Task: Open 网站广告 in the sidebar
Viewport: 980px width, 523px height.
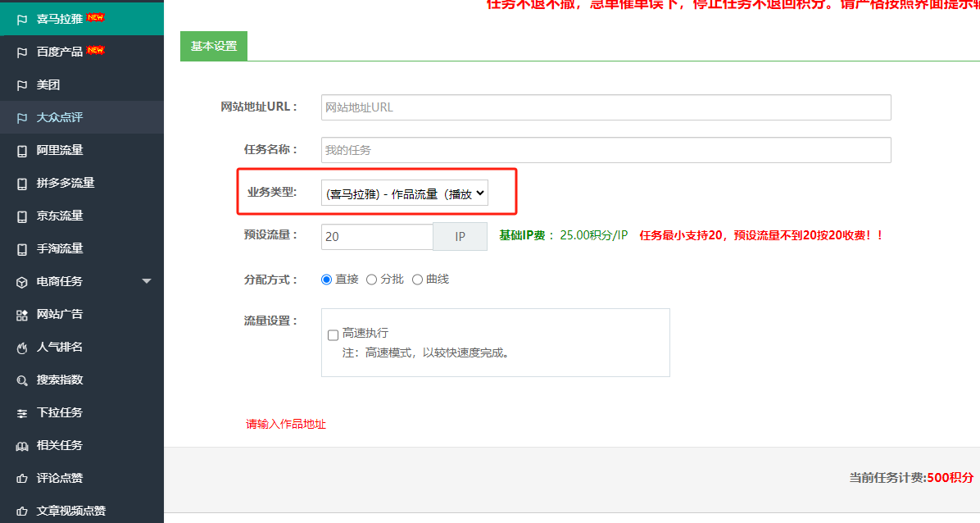Action: point(82,314)
